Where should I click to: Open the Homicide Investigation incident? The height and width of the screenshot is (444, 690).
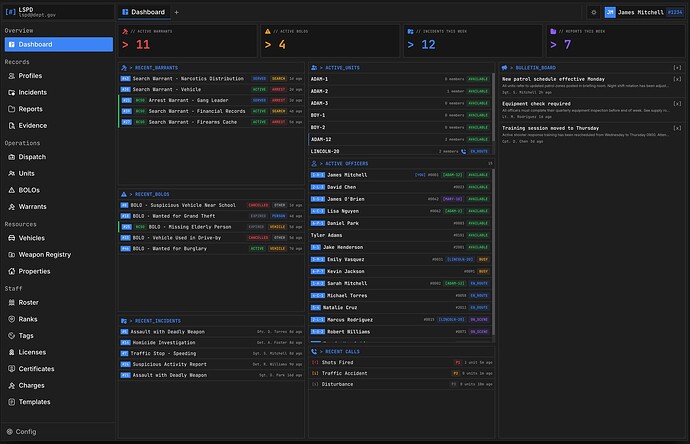click(x=211, y=342)
